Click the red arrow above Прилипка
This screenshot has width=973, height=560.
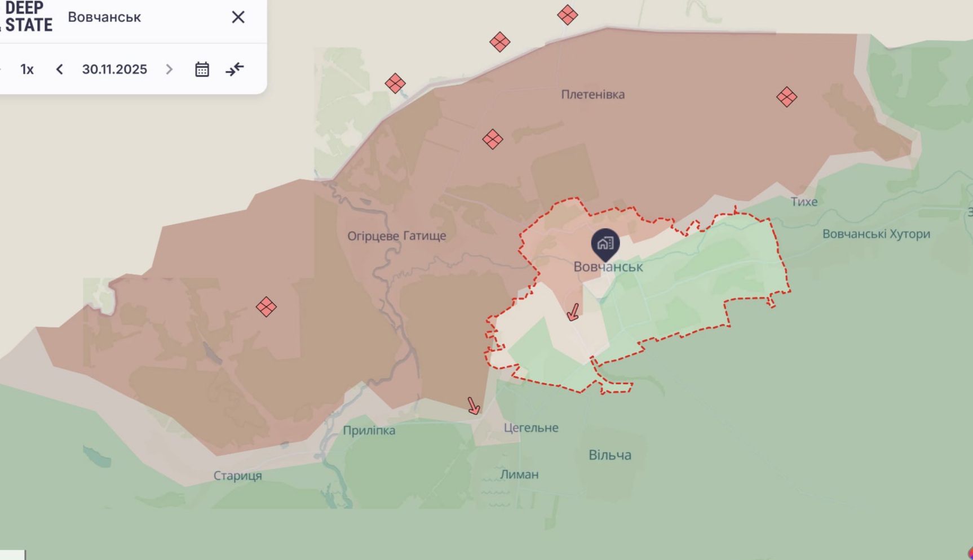click(x=474, y=406)
